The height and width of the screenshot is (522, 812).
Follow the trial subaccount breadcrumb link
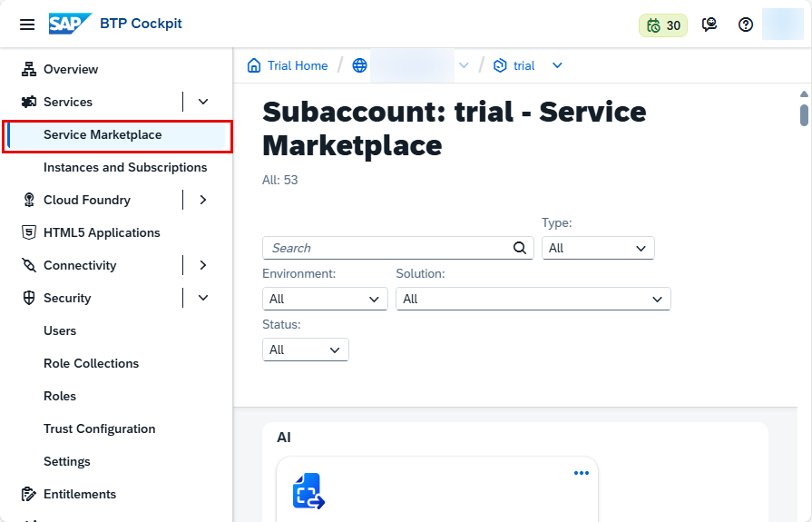pos(523,66)
